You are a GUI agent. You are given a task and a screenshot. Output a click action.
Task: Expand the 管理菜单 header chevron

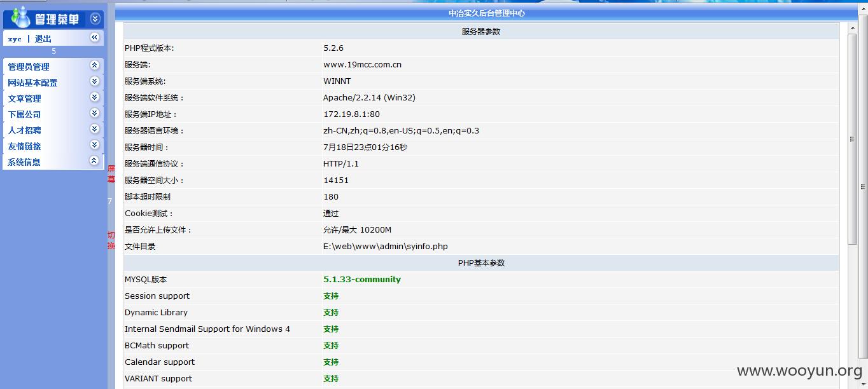tap(95, 19)
